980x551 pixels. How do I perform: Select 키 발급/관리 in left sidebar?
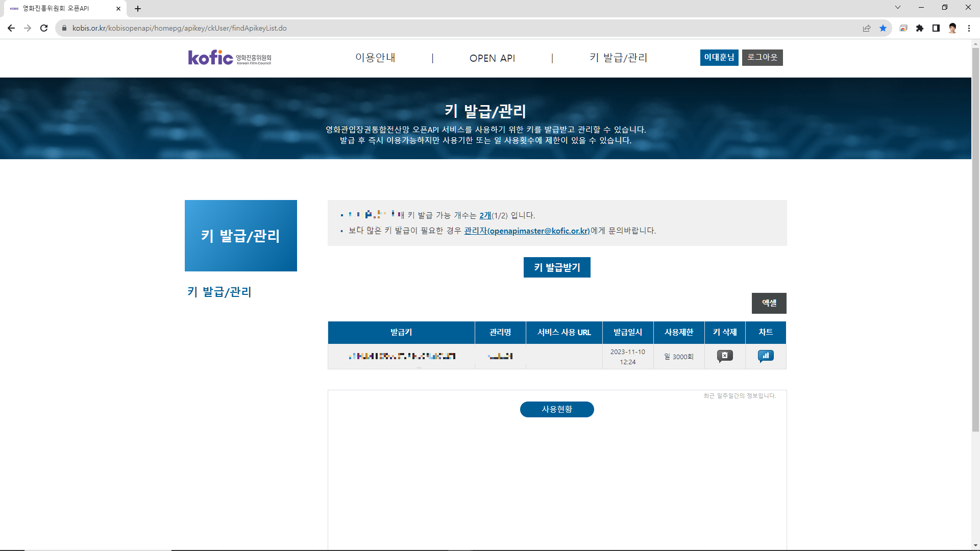point(219,292)
